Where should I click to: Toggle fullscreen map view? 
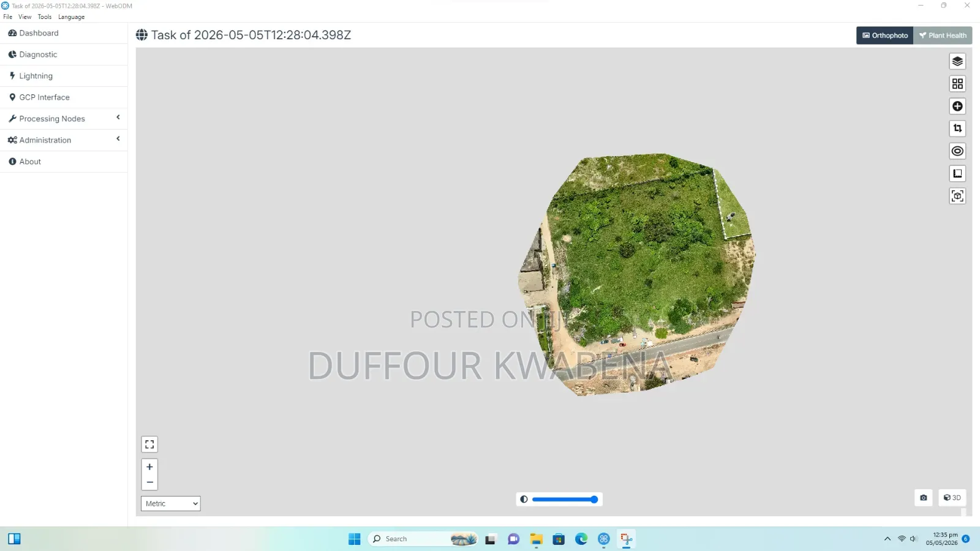click(149, 444)
